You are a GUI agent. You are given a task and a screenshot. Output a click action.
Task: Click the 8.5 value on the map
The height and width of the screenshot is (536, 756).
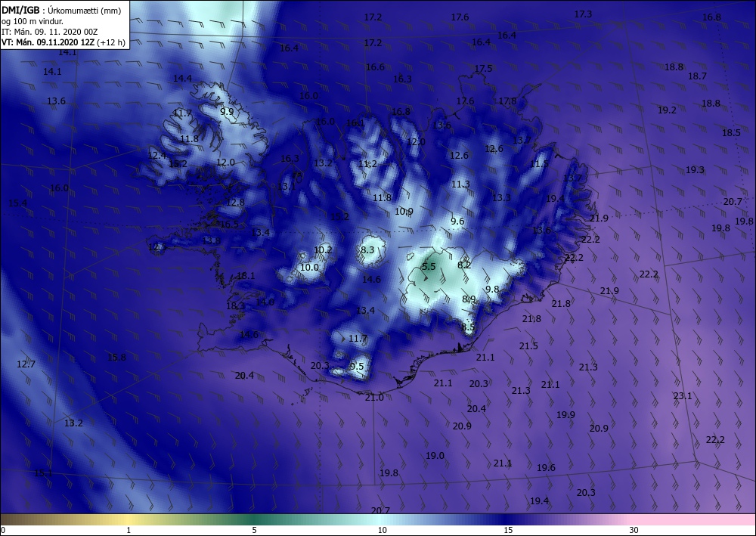pyautogui.click(x=468, y=327)
